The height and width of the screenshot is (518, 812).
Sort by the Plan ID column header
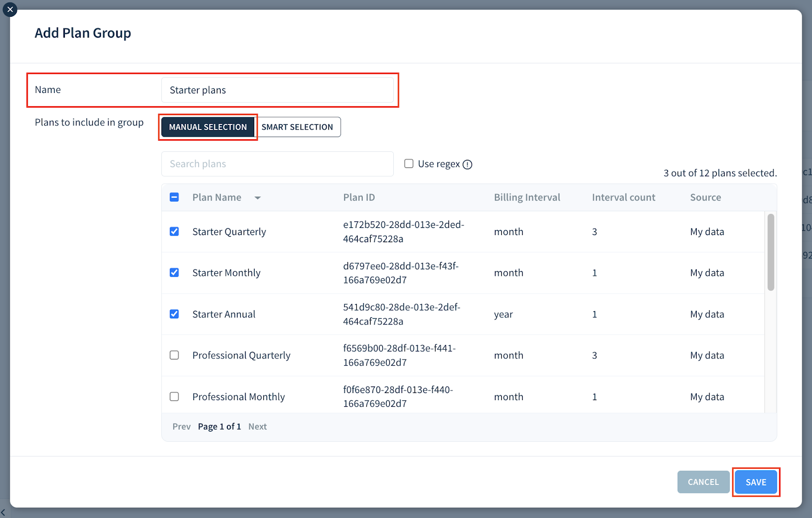(359, 198)
